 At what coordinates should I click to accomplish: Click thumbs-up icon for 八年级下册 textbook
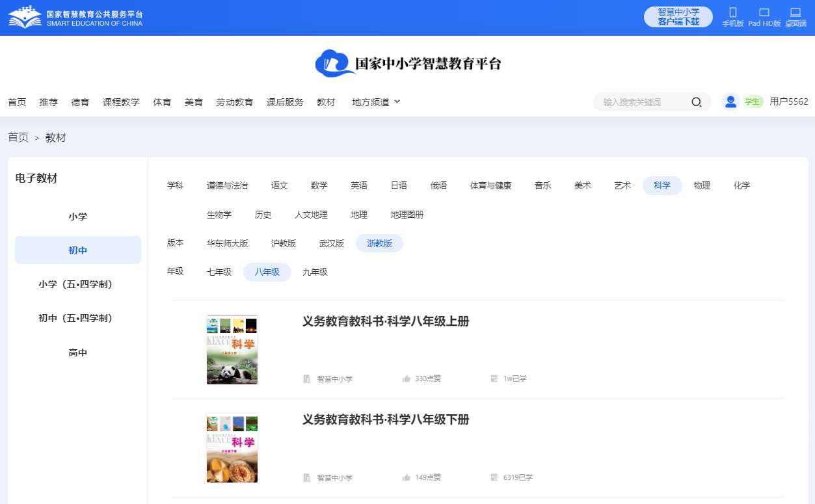click(x=407, y=477)
